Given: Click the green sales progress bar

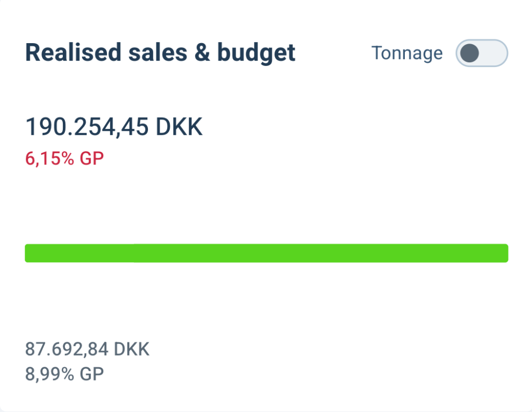Looking at the screenshot, I should point(266,253).
